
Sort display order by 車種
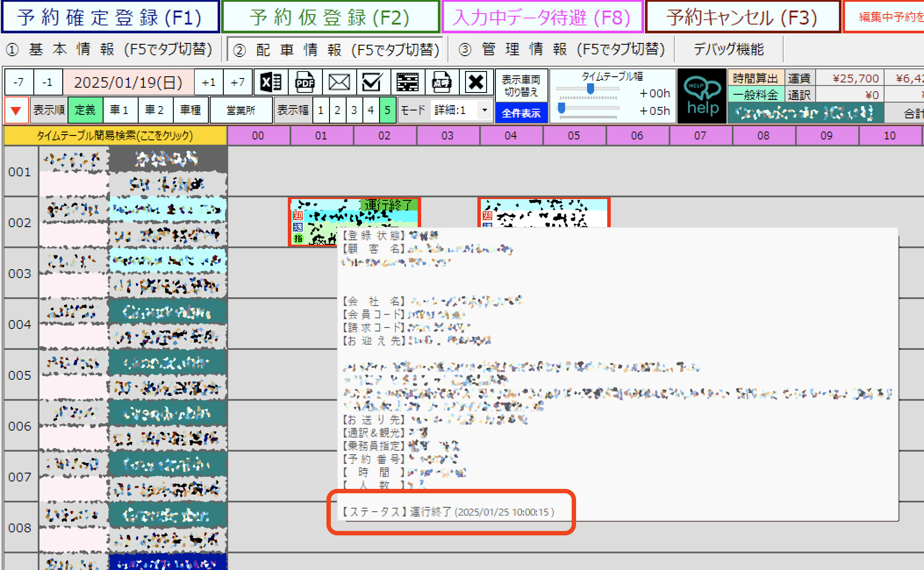pyautogui.click(x=190, y=110)
